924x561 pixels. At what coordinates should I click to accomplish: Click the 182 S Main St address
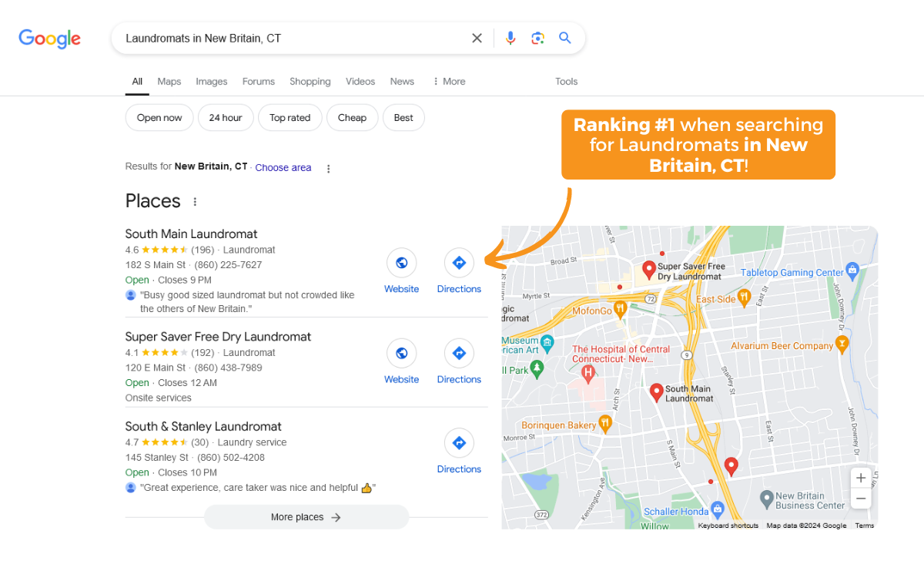(x=155, y=265)
